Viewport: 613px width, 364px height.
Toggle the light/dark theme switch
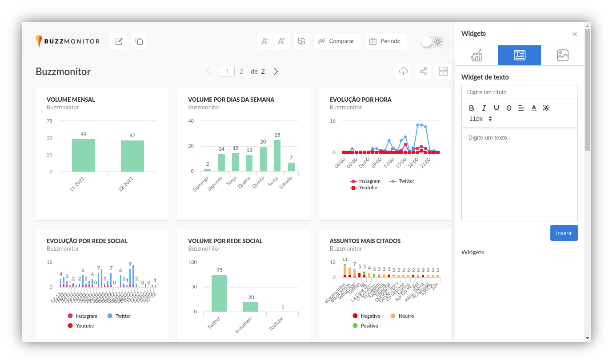(432, 42)
